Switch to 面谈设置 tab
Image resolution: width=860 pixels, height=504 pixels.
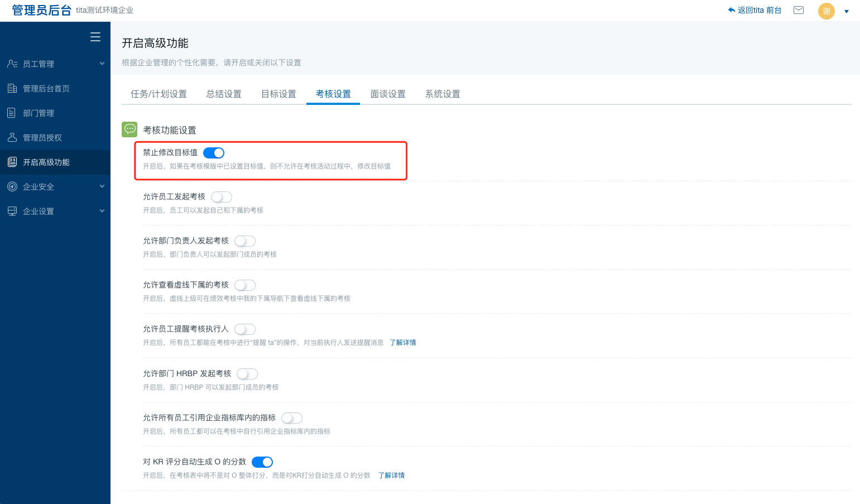[388, 94]
